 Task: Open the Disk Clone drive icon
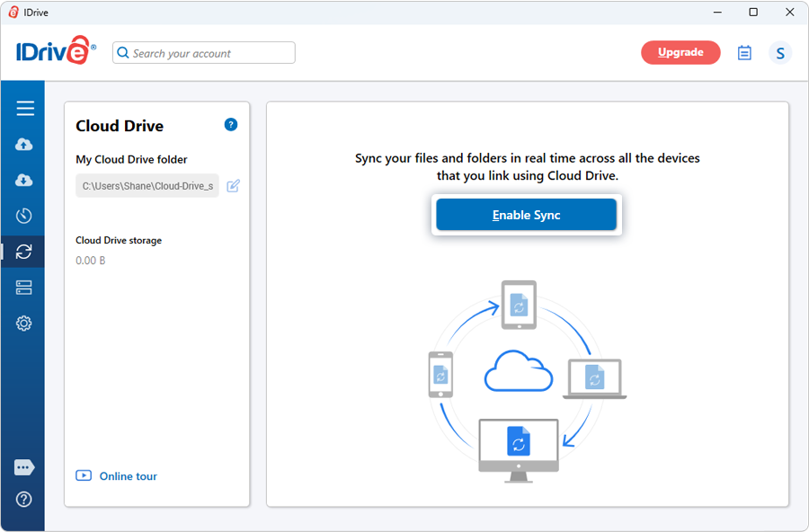click(x=24, y=288)
